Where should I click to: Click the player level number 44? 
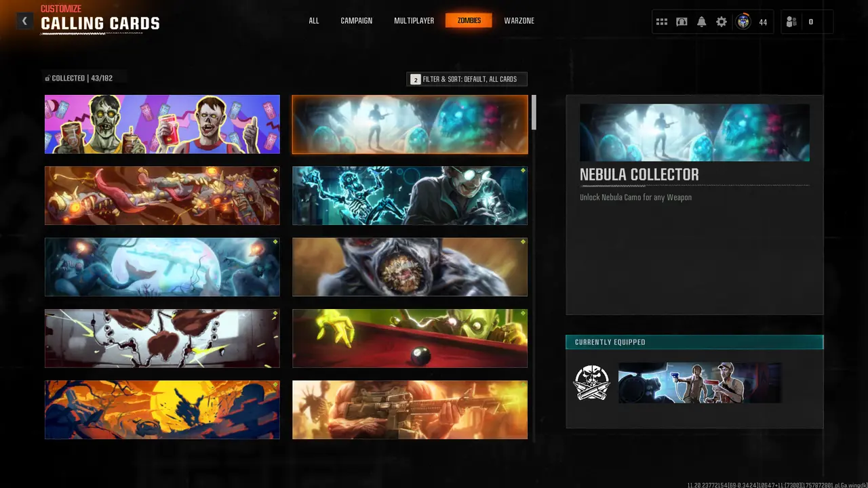click(x=763, y=22)
